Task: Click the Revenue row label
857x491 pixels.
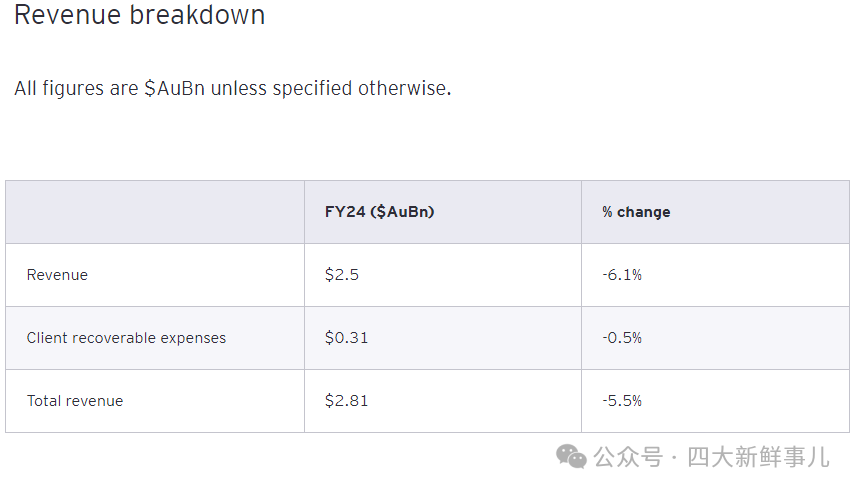Action: coord(57,274)
